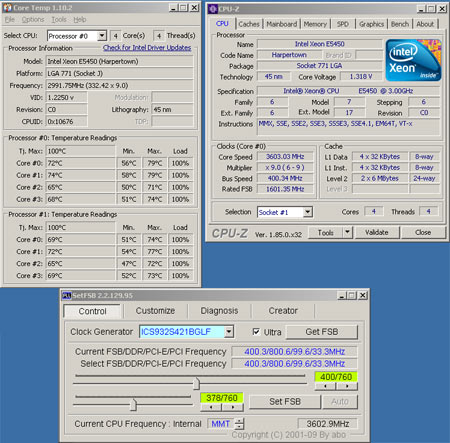Click the Platform value LGA 771 (Socket J)

(120, 73)
